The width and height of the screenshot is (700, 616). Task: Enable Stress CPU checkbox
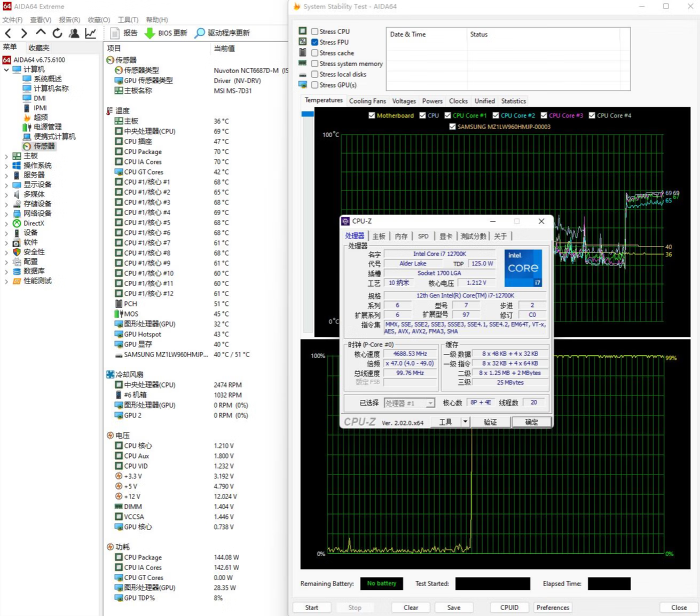click(x=315, y=31)
